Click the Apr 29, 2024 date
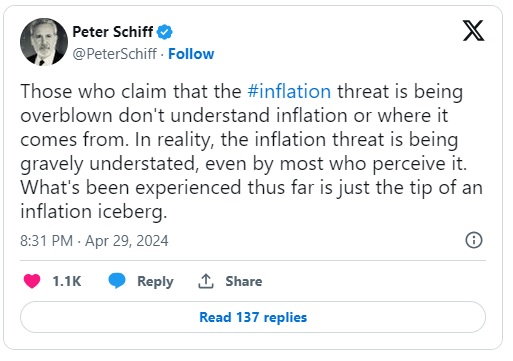Image resolution: width=513 pixels, height=361 pixels. point(127,241)
